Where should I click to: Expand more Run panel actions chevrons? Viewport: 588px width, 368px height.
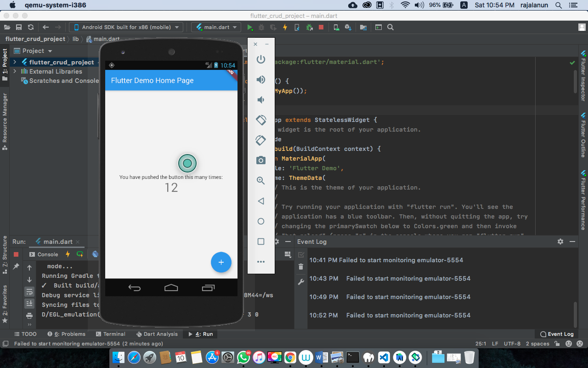pos(29,325)
